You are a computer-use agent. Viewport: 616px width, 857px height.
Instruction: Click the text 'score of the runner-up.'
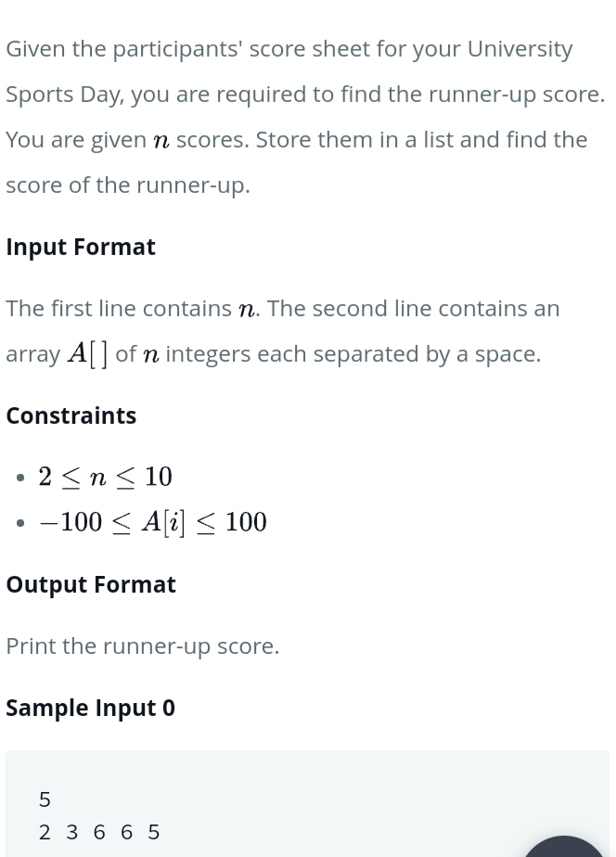pyautogui.click(x=128, y=185)
